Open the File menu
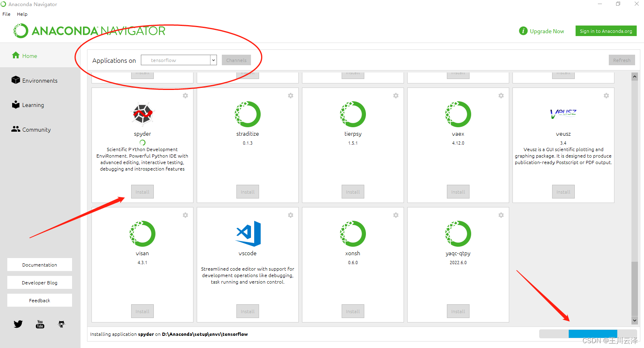The height and width of the screenshot is (348, 644). pyautogui.click(x=6, y=14)
